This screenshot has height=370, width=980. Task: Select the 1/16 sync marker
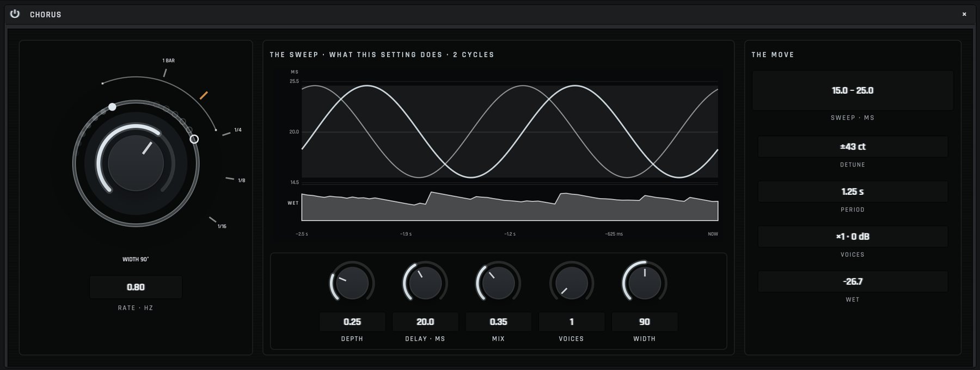point(222,226)
